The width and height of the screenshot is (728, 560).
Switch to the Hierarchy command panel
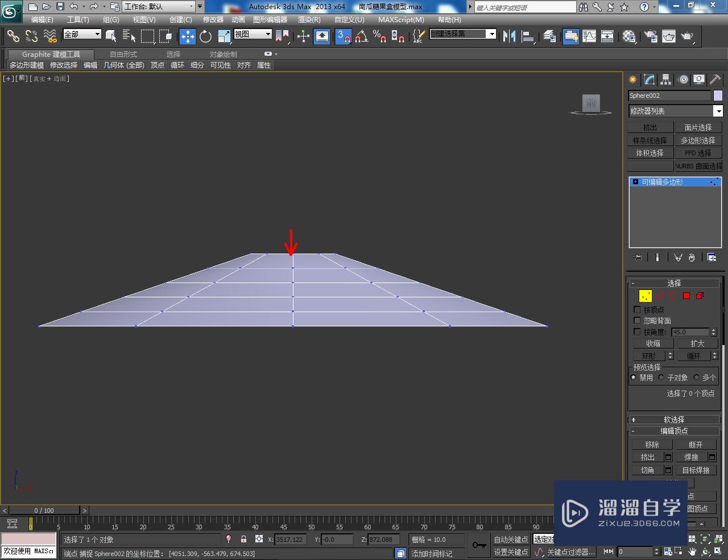tap(666, 80)
